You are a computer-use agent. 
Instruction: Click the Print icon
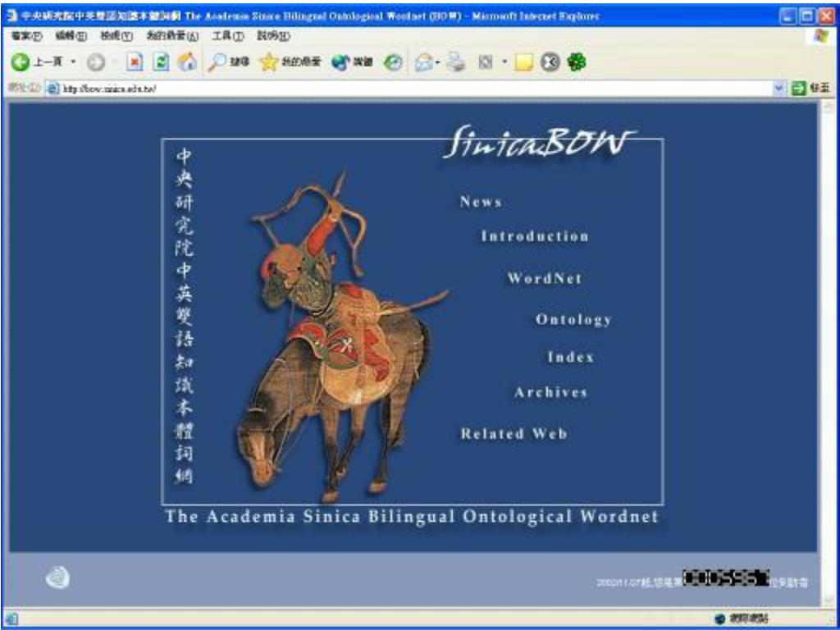456,63
